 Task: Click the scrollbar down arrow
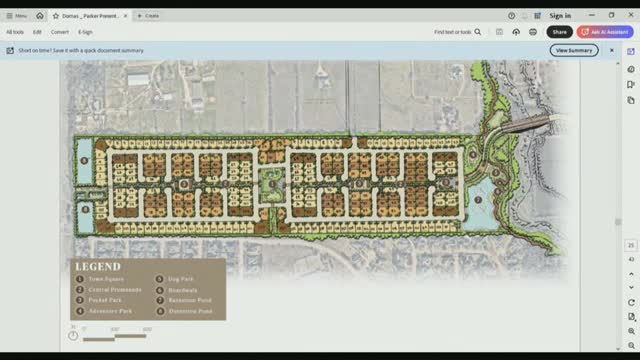tap(618, 349)
